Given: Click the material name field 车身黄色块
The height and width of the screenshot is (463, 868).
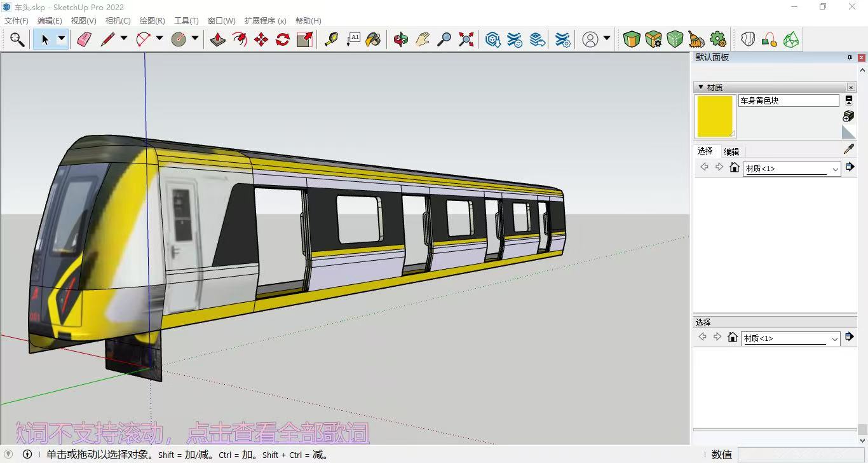Looking at the screenshot, I should click(788, 100).
